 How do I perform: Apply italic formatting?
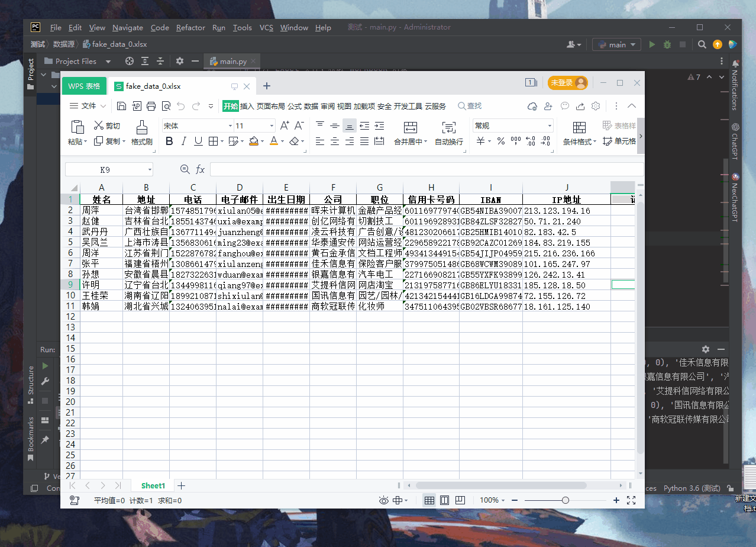point(183,141)
